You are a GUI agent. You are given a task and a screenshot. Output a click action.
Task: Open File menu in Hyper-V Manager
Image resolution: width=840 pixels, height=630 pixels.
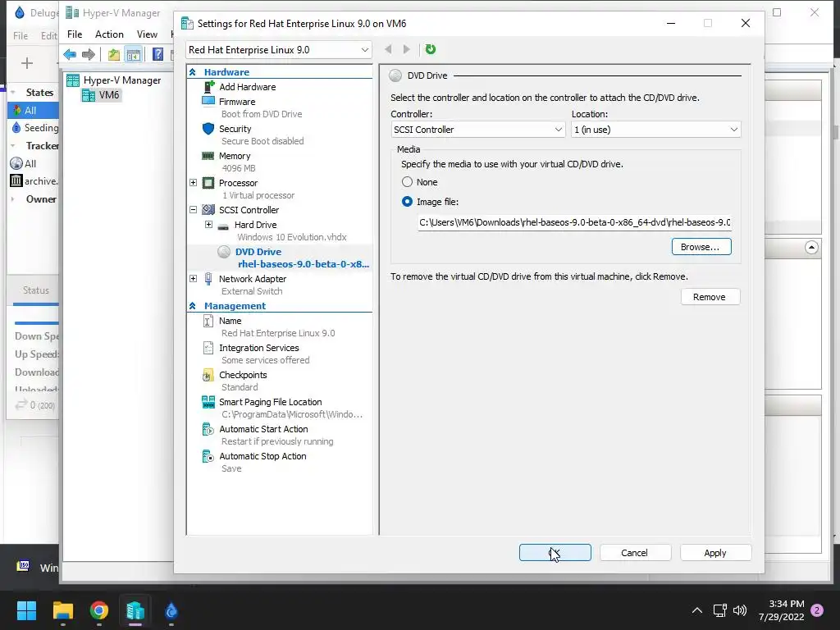[75, 34]
